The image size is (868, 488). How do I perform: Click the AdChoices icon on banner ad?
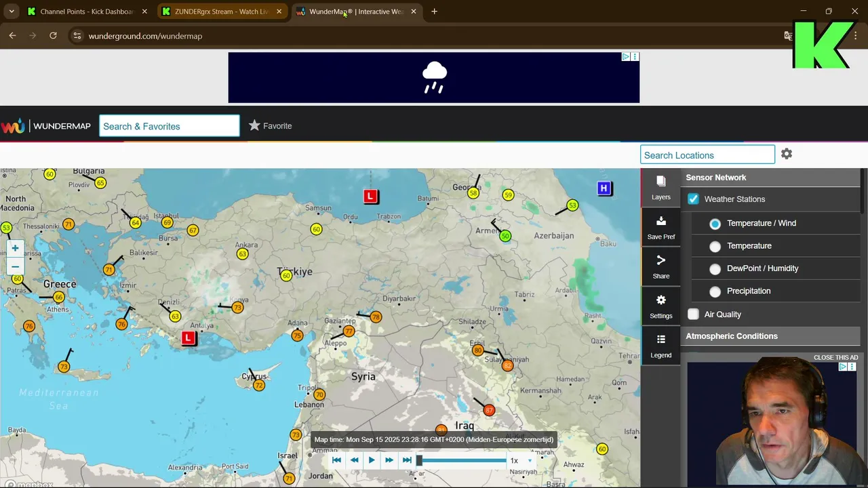626,57
